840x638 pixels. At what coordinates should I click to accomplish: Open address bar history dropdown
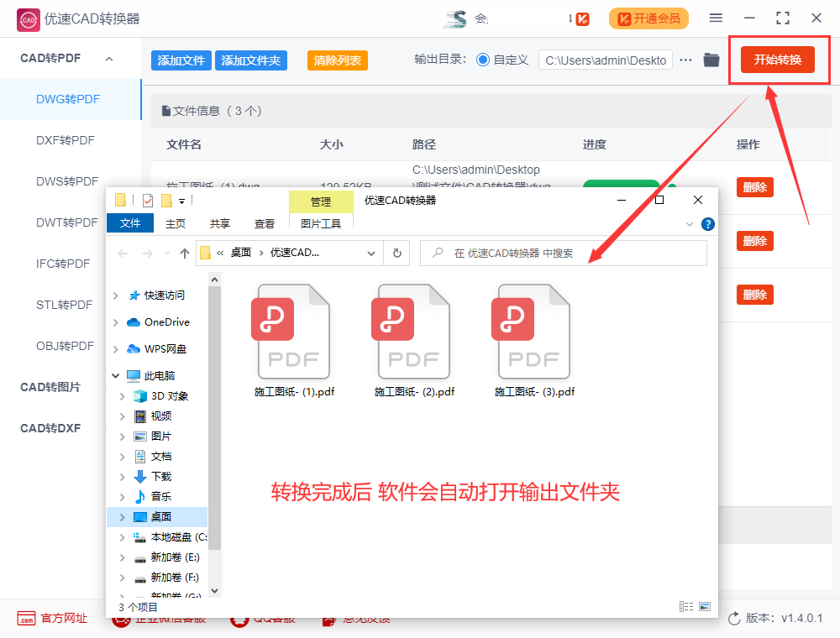370,254
